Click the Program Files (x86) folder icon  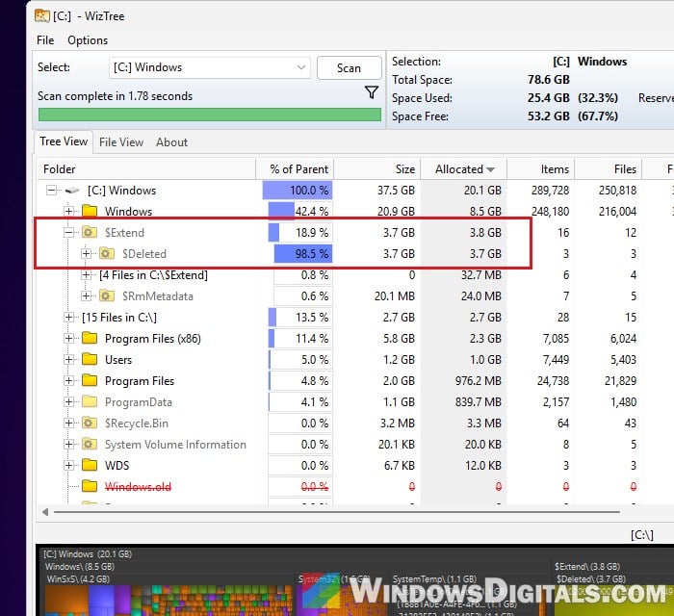coord(90,338)
